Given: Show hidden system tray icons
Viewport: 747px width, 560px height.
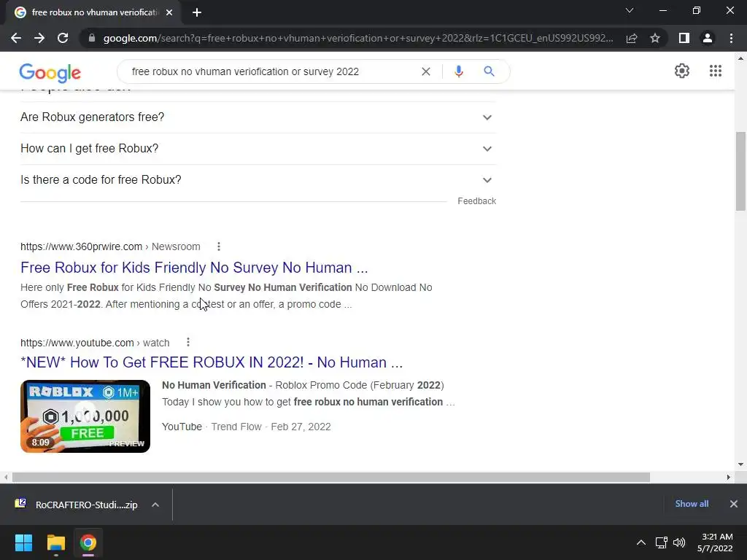Looking at the screenshot, I should 641,542.
